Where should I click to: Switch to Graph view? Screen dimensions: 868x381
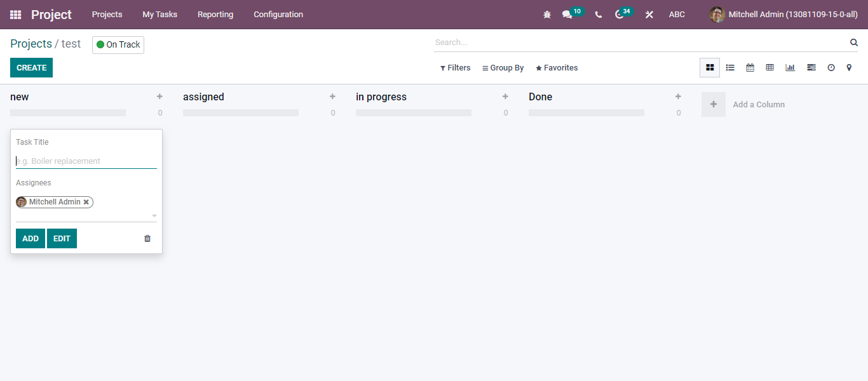tap(790, 67)
